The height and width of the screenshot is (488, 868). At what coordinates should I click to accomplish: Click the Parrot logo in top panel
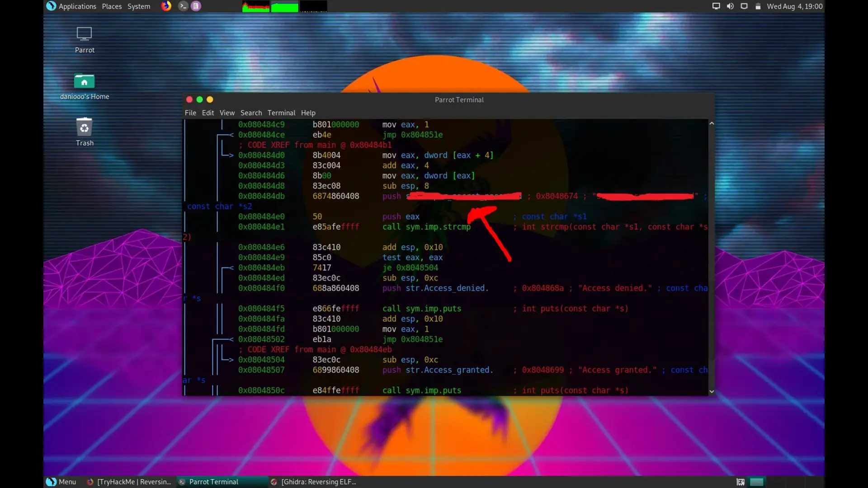click(51, 6)
